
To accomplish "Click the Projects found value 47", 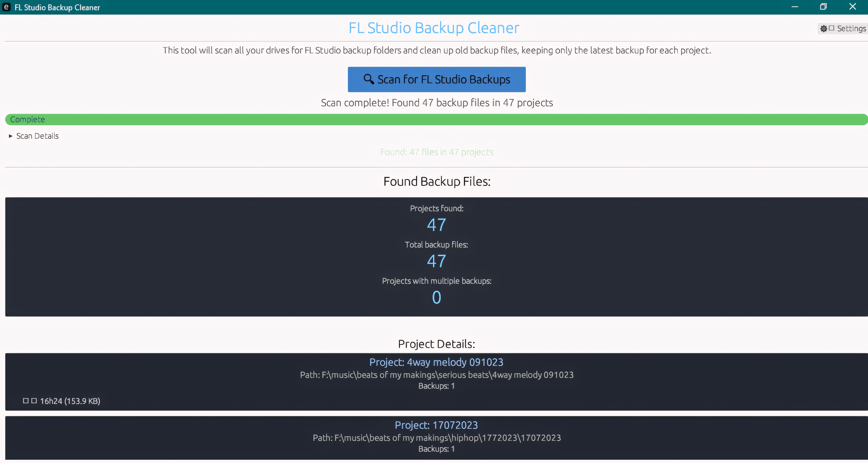I will [436, 225].
